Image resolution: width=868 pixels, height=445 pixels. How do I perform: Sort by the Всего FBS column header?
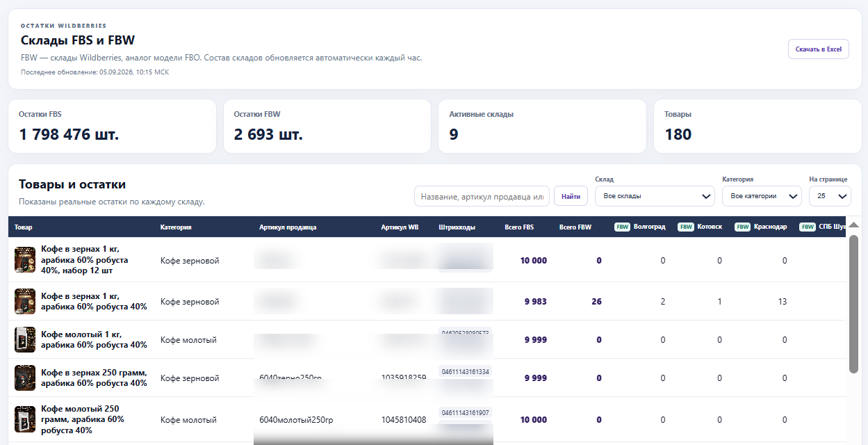[519, 227]
